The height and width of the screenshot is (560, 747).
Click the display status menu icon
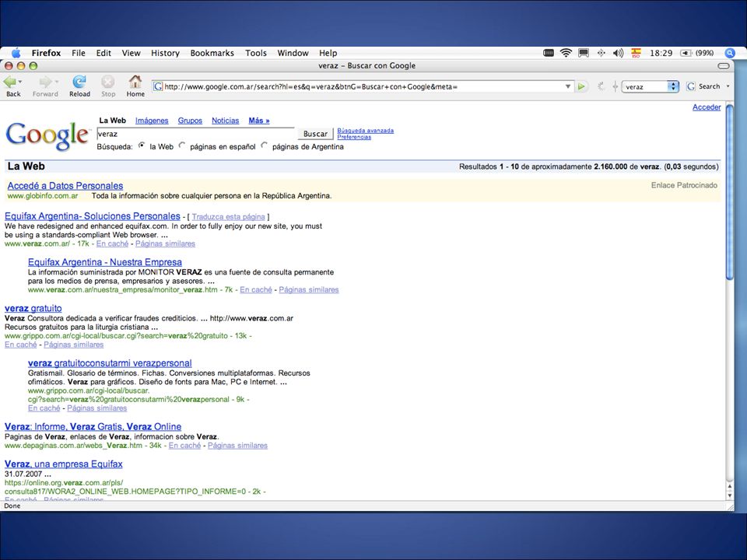tap(584, 53)
